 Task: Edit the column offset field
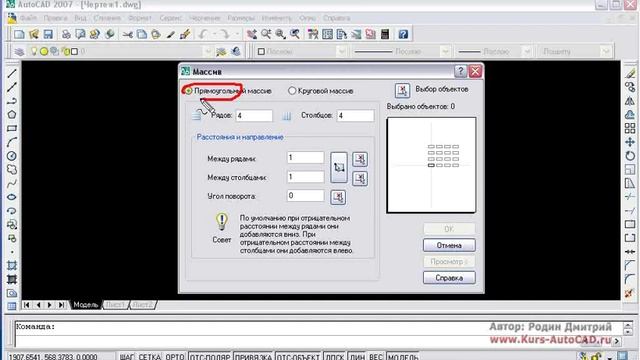coord(305,177)
